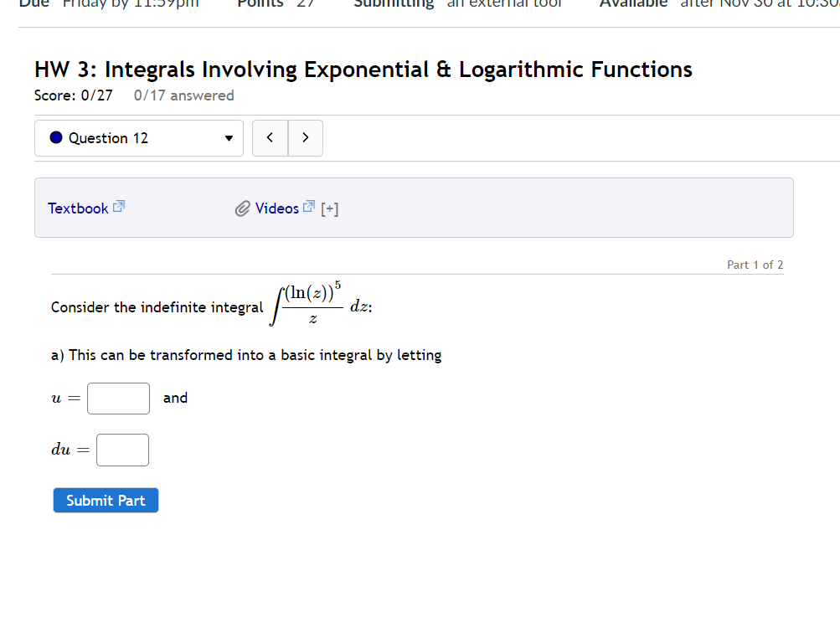This screenshot has height=638, width=840.
Task: Collapse the Part 1 of 2 section
Action: point(754,264)
